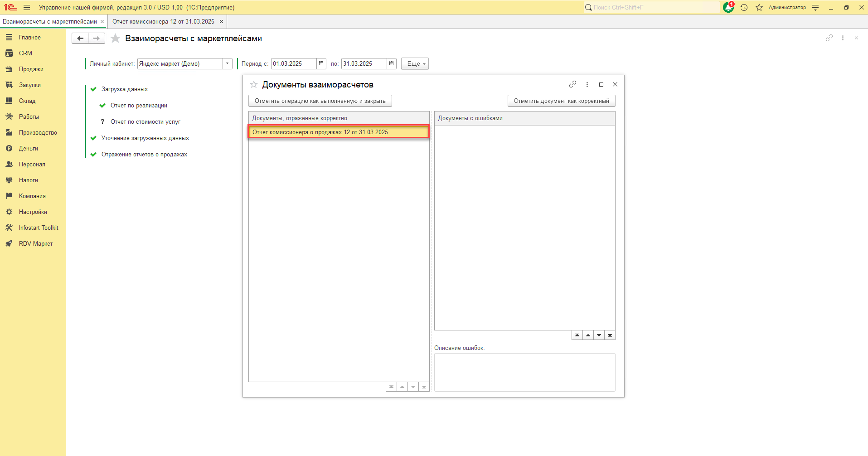Image resolution: width=868 pixels, height=456 pixels.
Task: Click the global search field
Action: click(x=655, y=7)
